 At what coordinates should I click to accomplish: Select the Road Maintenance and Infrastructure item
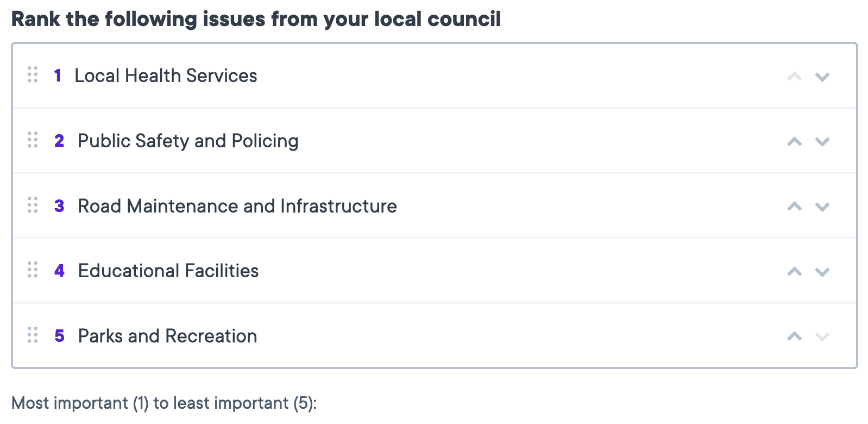237,206
